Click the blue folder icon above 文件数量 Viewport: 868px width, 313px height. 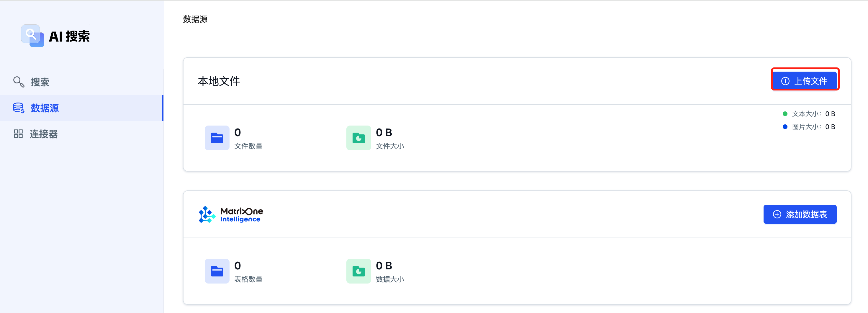point(217,138)
